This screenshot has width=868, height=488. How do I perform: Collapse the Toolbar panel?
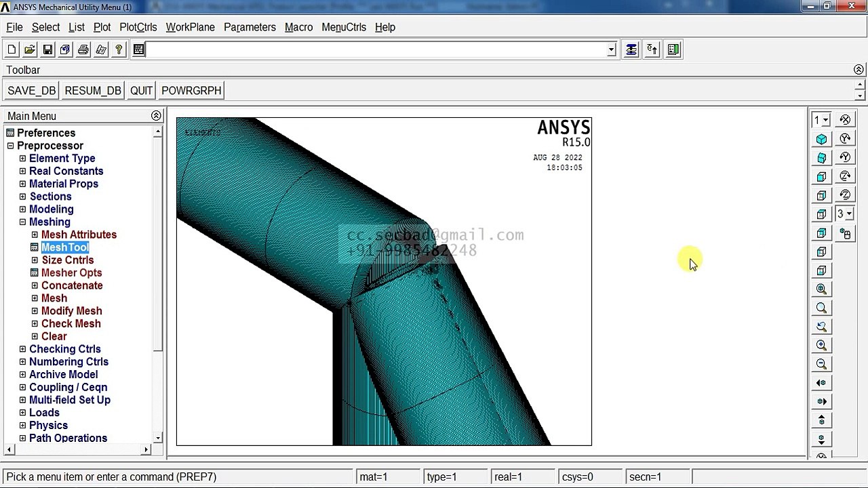(x=859, y=70)
